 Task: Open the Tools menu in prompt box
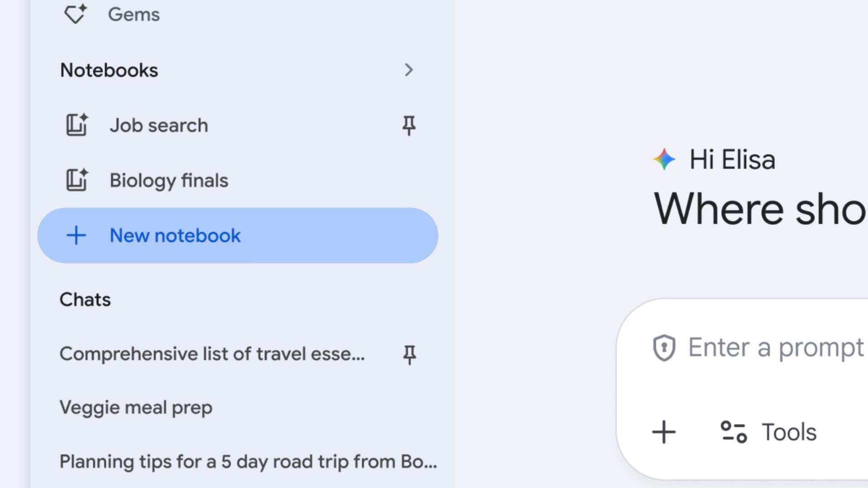click(769, 432)
